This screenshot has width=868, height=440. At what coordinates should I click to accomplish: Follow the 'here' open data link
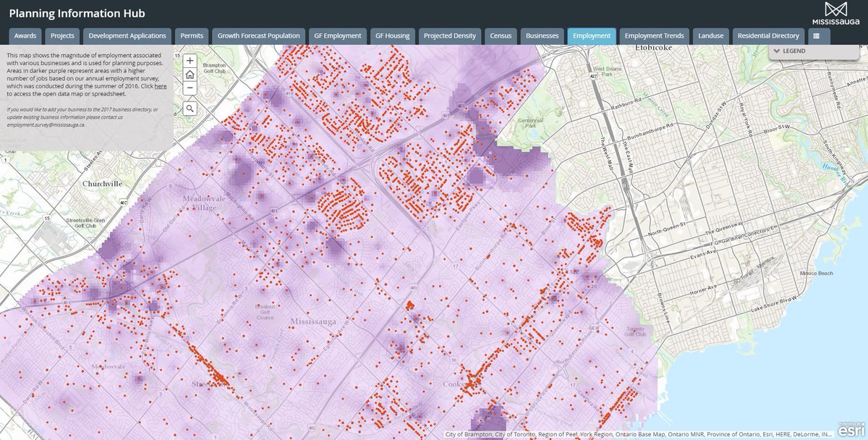coord(161,86)
